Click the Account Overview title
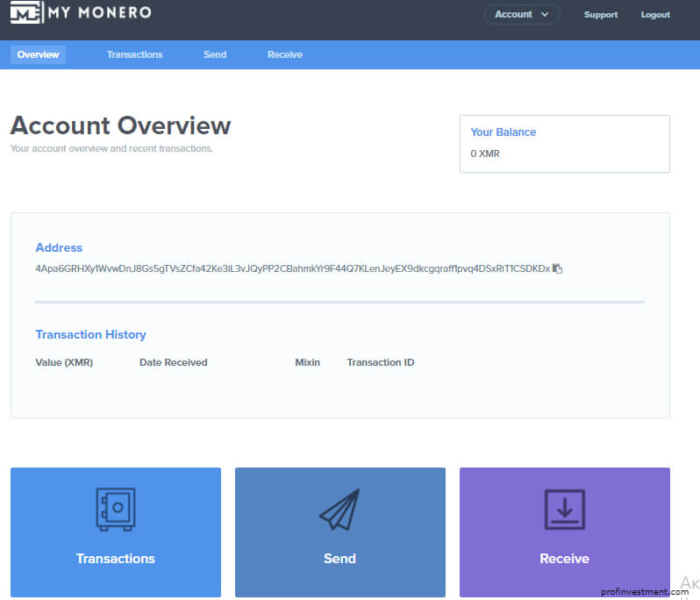Screen dimensions: 700x600 point(120,125)
